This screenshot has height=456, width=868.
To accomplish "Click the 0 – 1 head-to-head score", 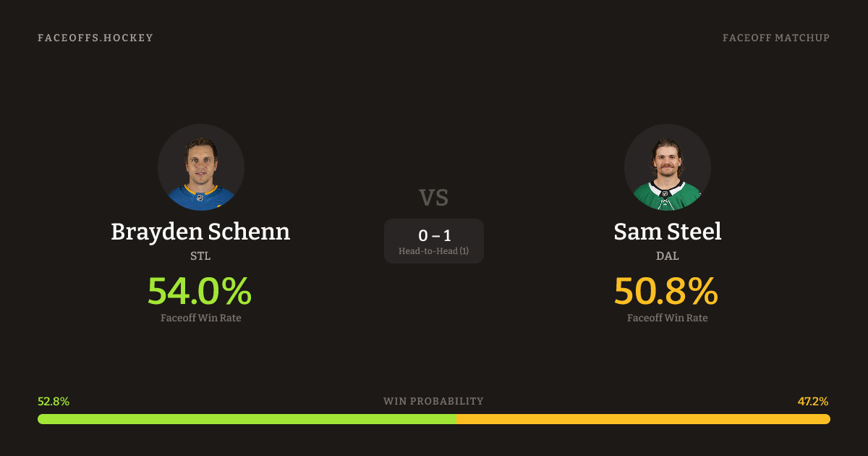I will pos(434,235).
